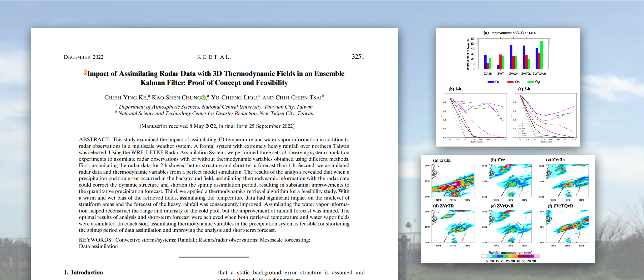Image resolution: width=644 pixels, height=280 pixels.
Task: Click the author name "Chih-Chien Tsai"
Action: click(x=299, y=98)
